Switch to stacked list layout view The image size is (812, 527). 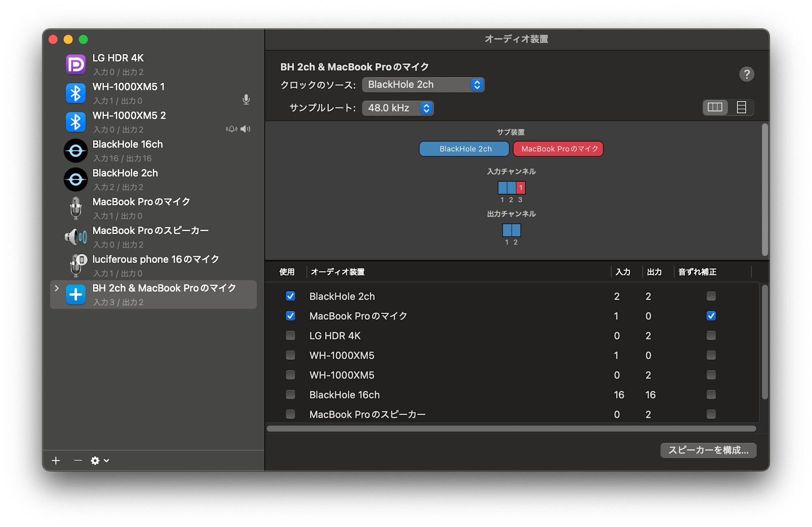[741, 108]
